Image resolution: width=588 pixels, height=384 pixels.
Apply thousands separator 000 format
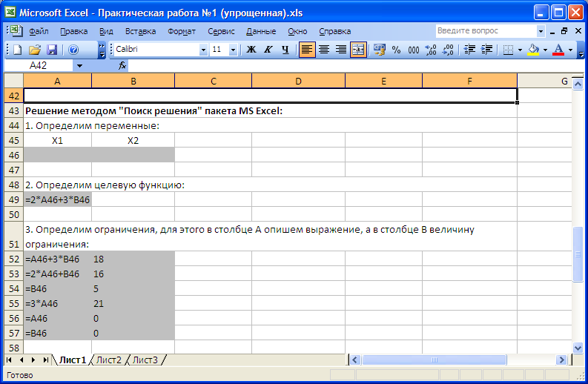[414, 50]
